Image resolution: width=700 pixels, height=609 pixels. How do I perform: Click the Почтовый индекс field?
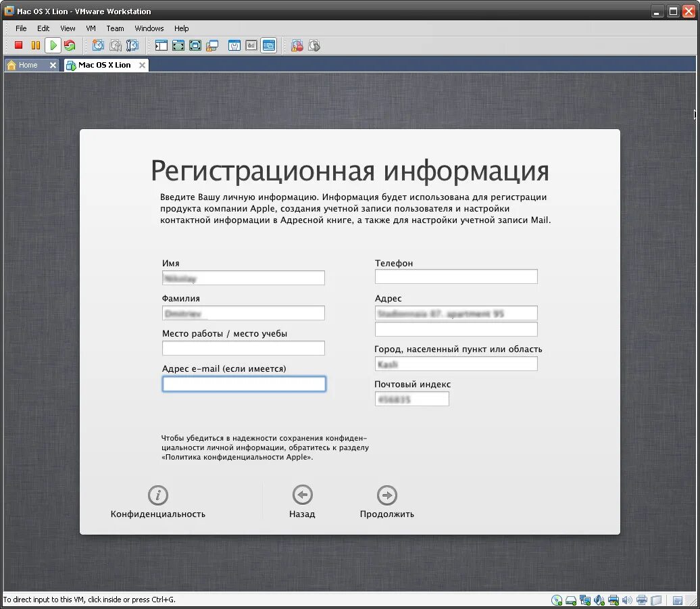[x=411, y=399]
